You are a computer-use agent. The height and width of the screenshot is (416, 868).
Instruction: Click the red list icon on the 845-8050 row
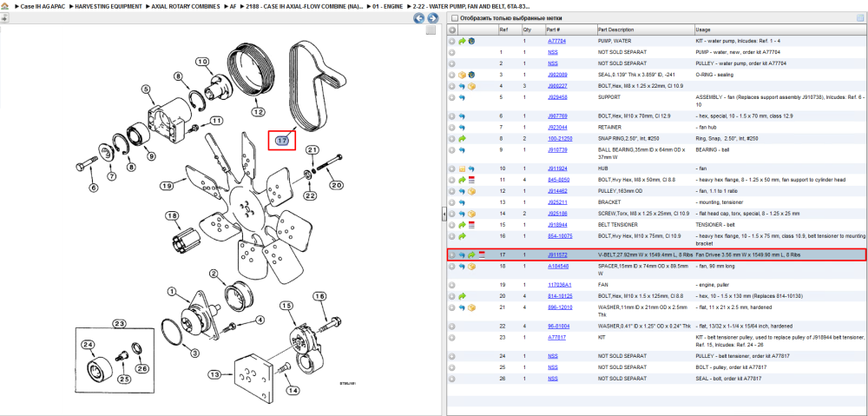(x=471, y=180)
